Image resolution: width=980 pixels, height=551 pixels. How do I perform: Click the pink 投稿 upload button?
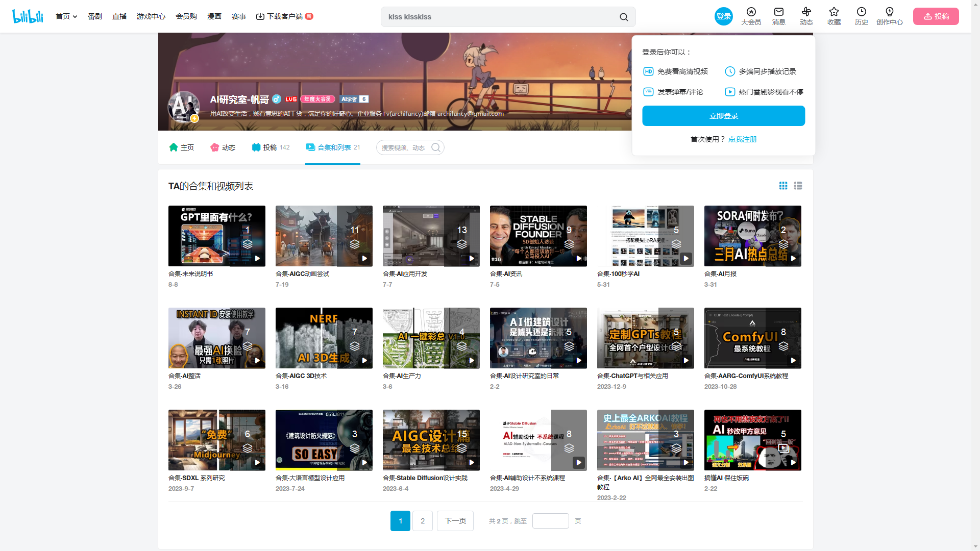click(x=936, y=16)
